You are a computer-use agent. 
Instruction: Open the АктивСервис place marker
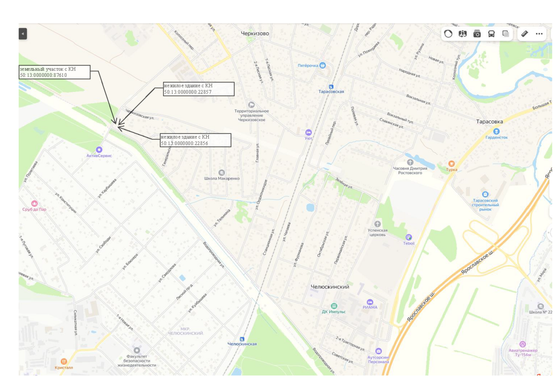[x=99, y=150]
